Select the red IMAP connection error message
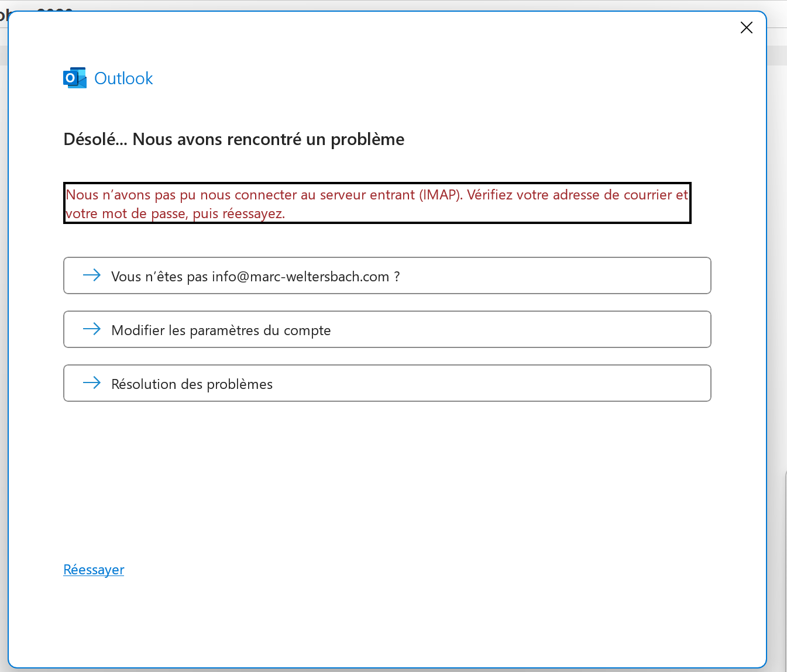The width and height of the screenshot is (787, 672). point(377,204)
